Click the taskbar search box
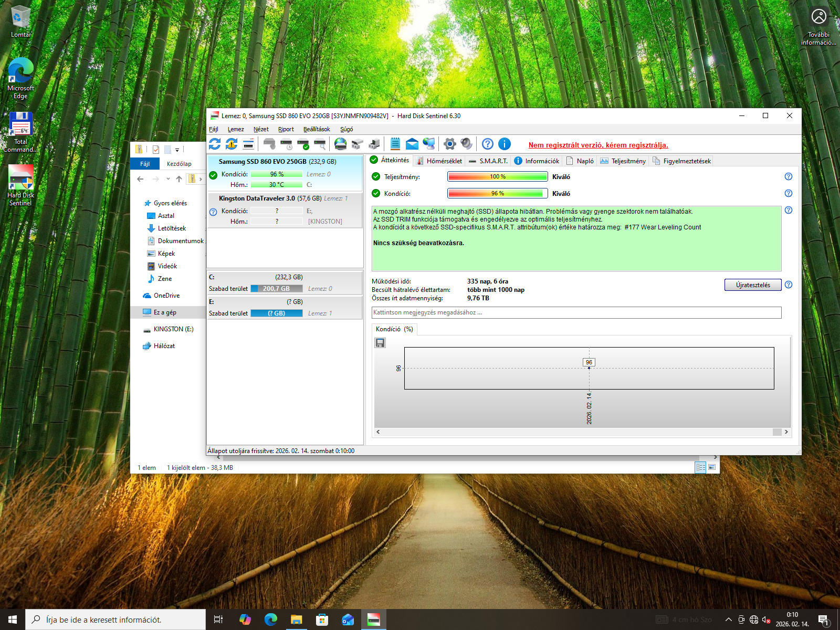The width and height of the screenshot is (840, 630). 115,619
